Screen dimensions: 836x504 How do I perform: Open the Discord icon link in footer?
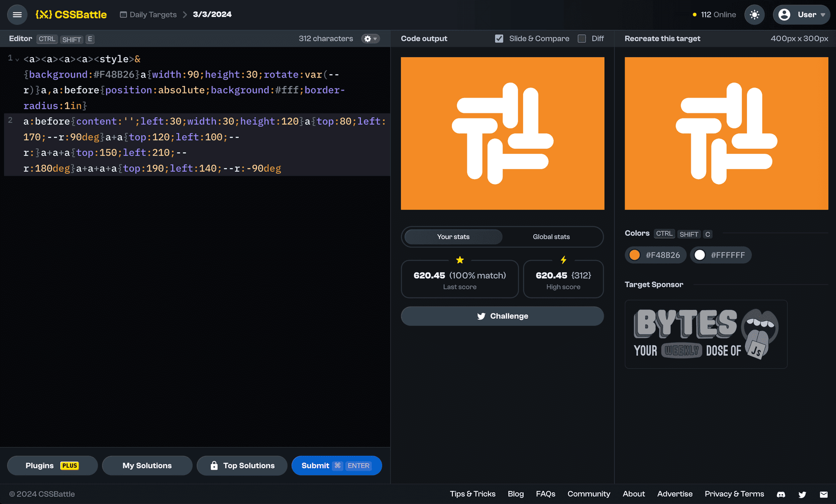tap(781, 494)
